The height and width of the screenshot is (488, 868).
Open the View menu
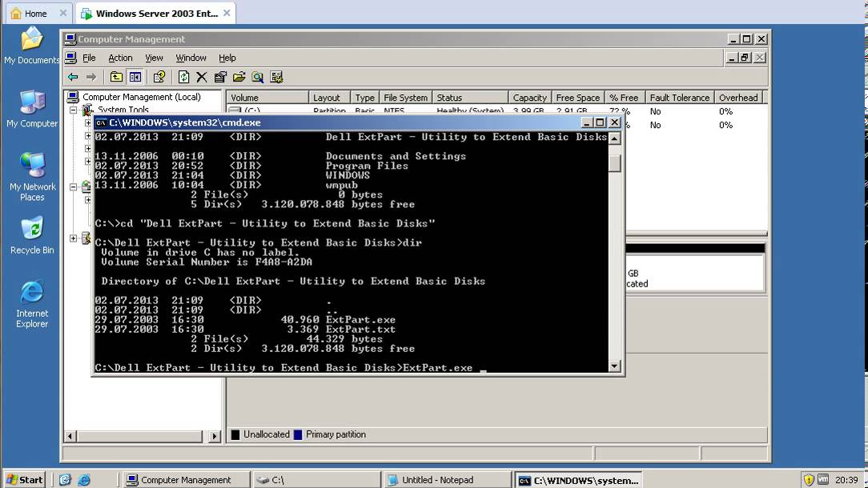coord(154,58)
